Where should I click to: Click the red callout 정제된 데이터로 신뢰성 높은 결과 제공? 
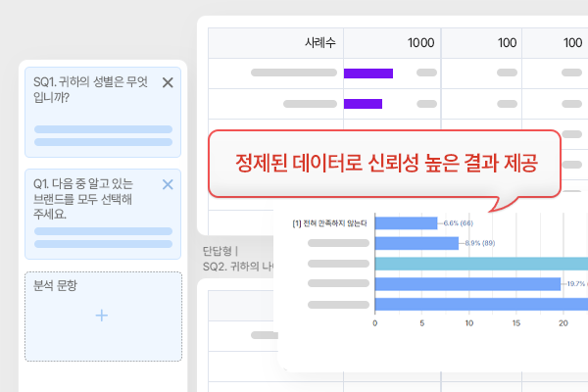385,164
